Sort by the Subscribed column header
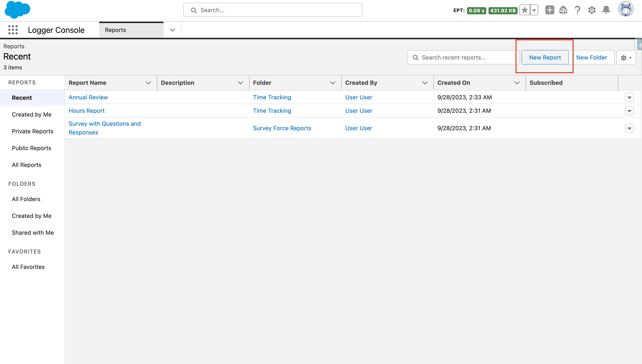 [x=546, y=83]
